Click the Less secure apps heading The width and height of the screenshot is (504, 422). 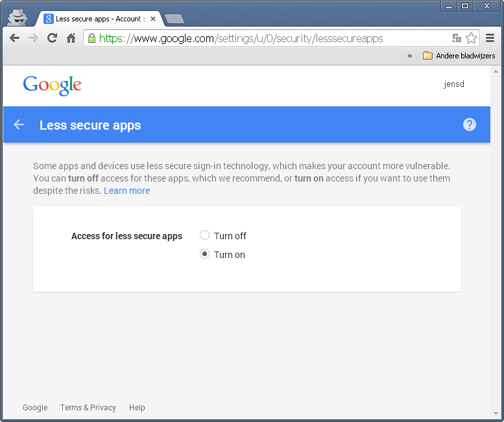pyautogui.click(x=90, y=125)
